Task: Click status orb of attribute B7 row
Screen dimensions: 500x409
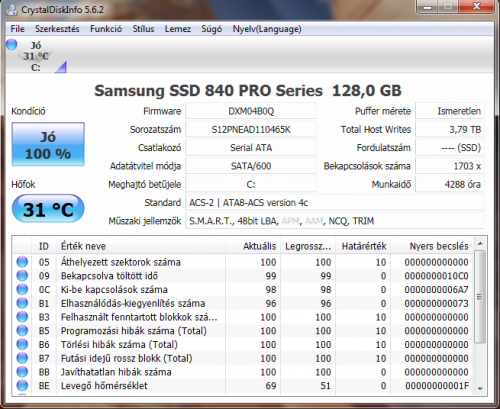Action: pos(22,358)
